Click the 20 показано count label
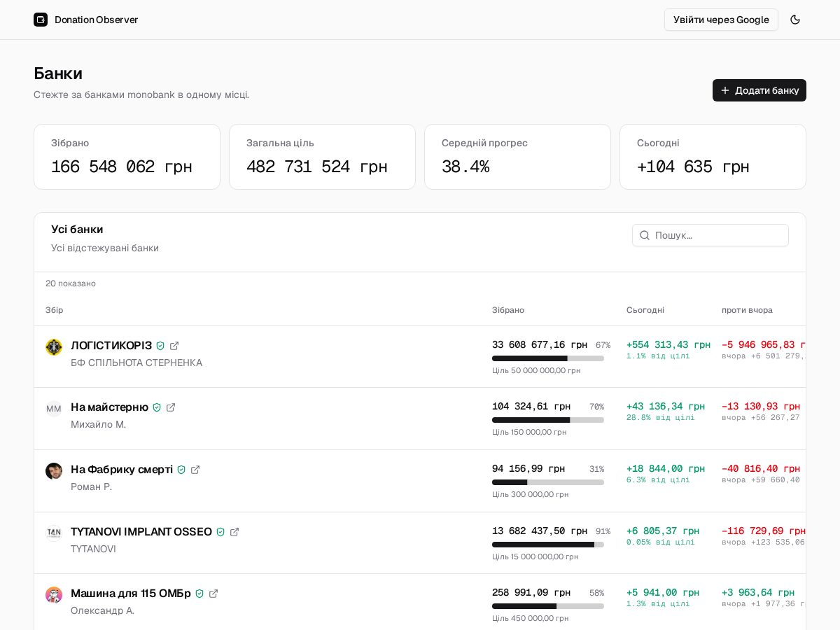This screenshot has height=630, width=840. click(x=71, y=283)
